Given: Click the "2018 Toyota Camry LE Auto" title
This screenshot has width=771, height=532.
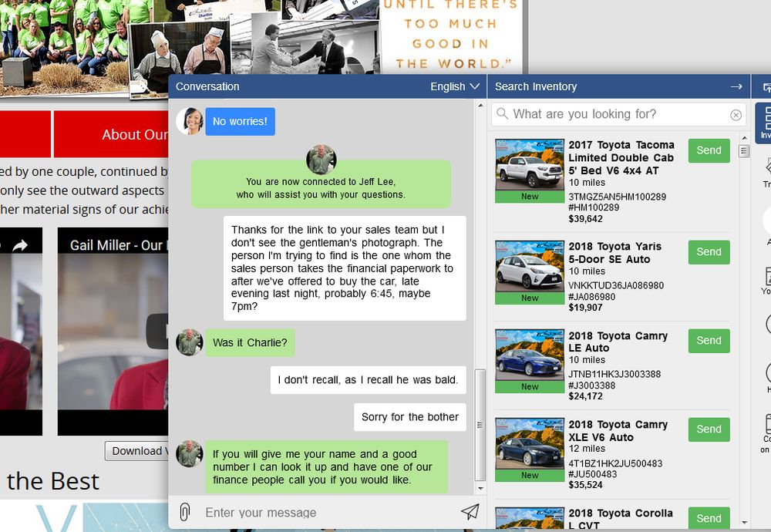Looking at the screenshot, I should [618, 342].
